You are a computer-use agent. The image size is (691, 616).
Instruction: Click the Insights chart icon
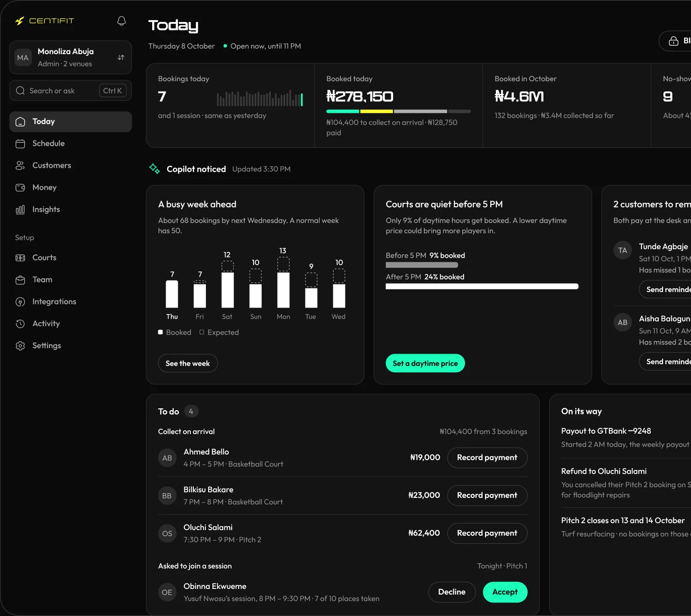pyautogui.click(x=20, y=210)
